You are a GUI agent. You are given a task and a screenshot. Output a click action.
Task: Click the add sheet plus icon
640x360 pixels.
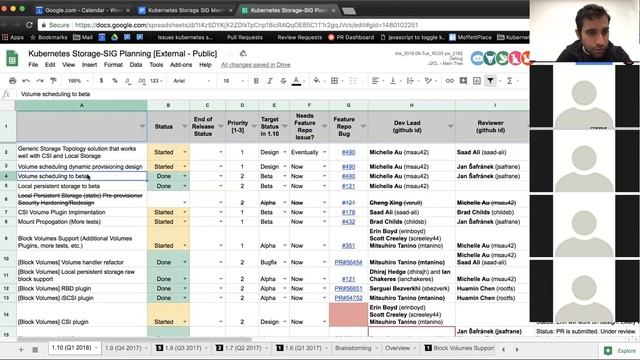pyautogui.click(x=21, y=349)
